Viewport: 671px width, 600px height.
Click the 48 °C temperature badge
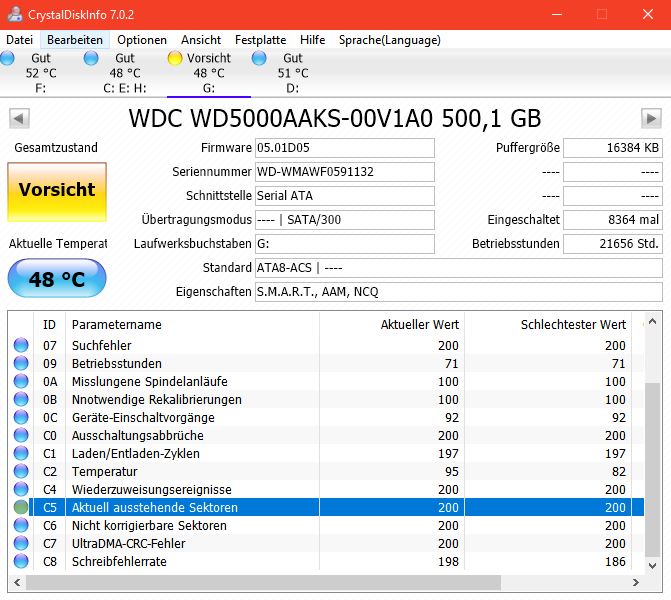point(57,278)
